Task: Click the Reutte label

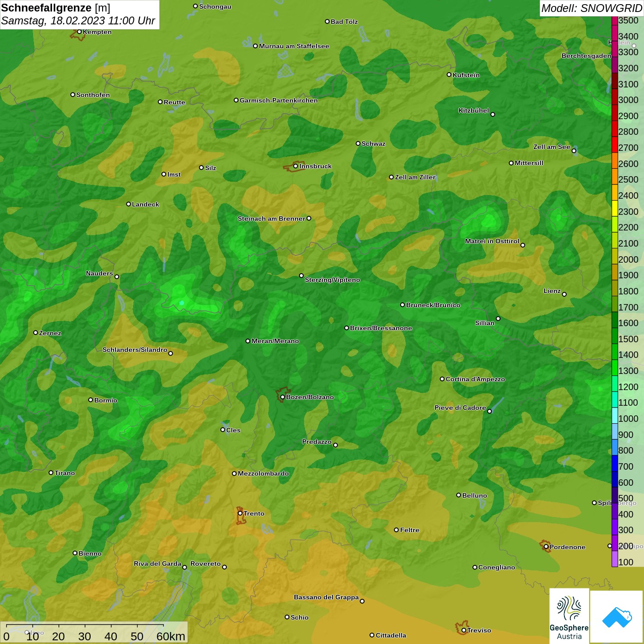Action: tap(175, 102)
